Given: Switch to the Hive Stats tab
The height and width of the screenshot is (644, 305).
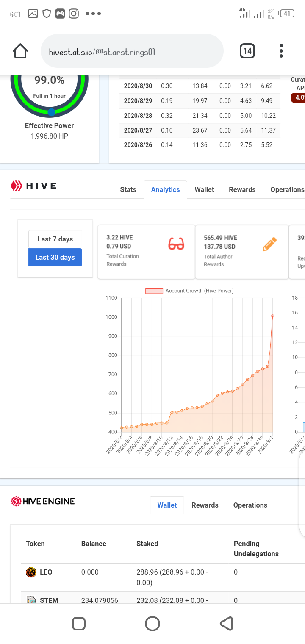Looking at the screenshot, I should (128, 189).
